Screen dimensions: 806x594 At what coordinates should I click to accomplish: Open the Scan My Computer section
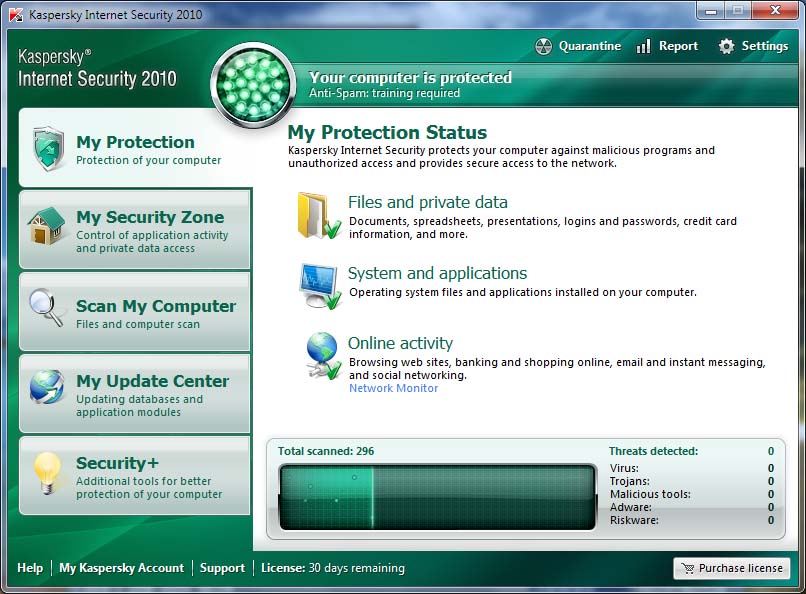click(135, 312)
